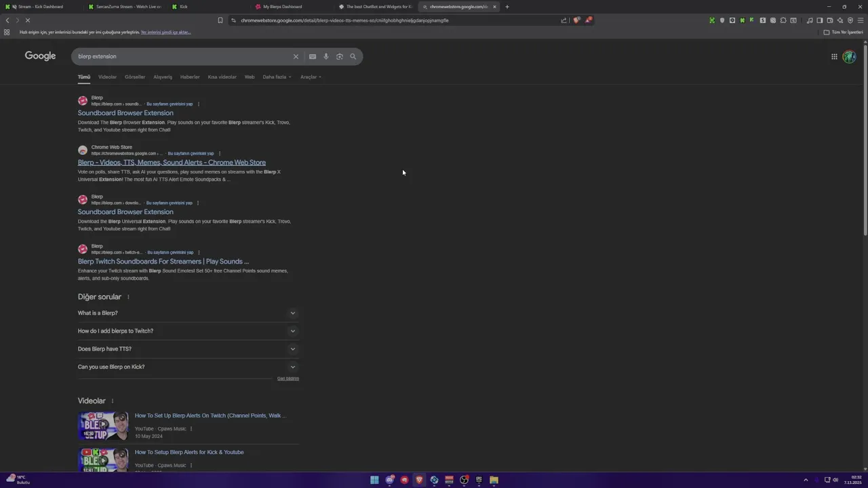Screen dimensions: 868x488
Task: Open the options beside the Videolar heading
Action: (x=113, y=401)
